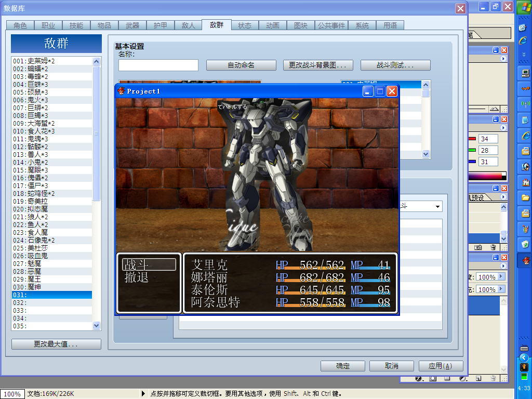Screen dimensions: 532x399
Task: Click the 自动命名 button
Action: click(241, 65)
